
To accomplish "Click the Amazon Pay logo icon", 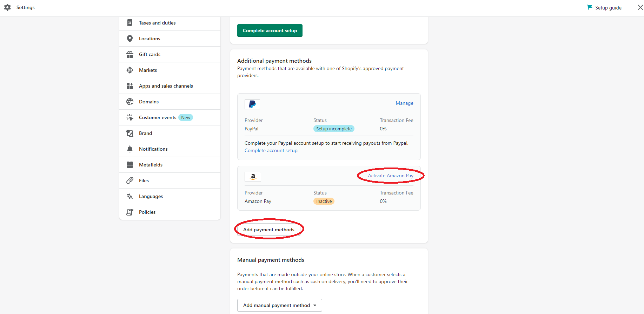I will [253, 177].
